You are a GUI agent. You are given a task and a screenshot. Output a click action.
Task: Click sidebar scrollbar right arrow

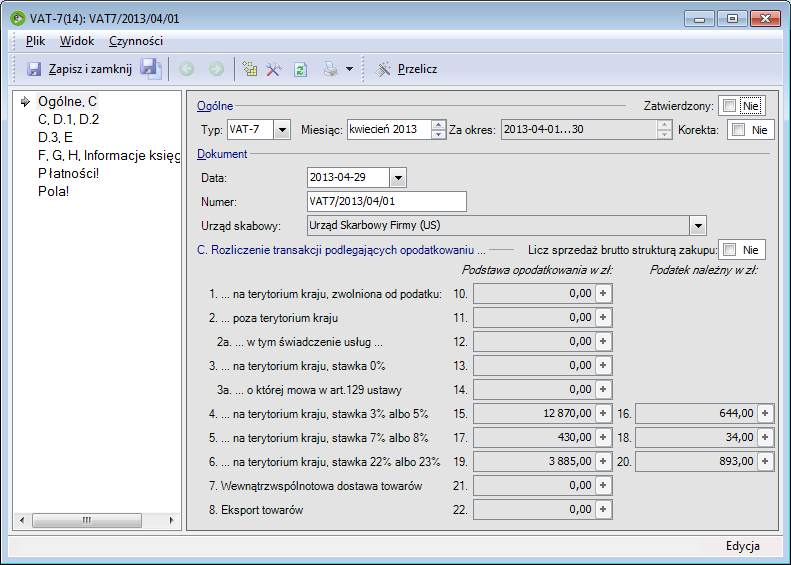click(x=172, y=520)
